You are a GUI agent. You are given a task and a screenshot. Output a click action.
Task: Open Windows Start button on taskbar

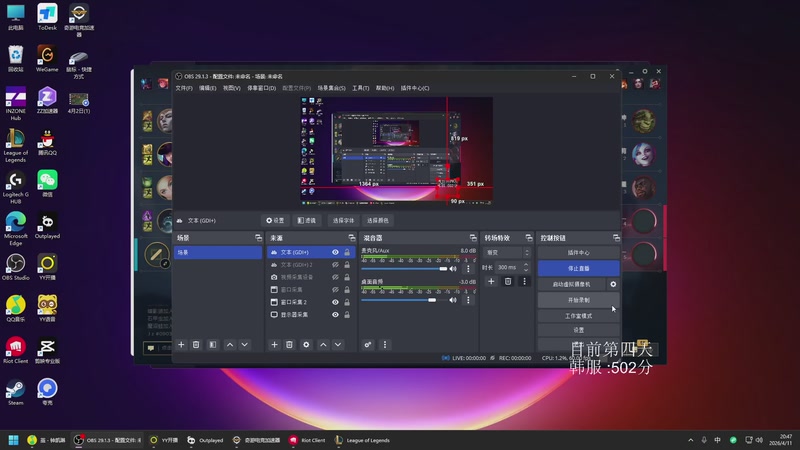pyautogui.click(x=14, y=440)
